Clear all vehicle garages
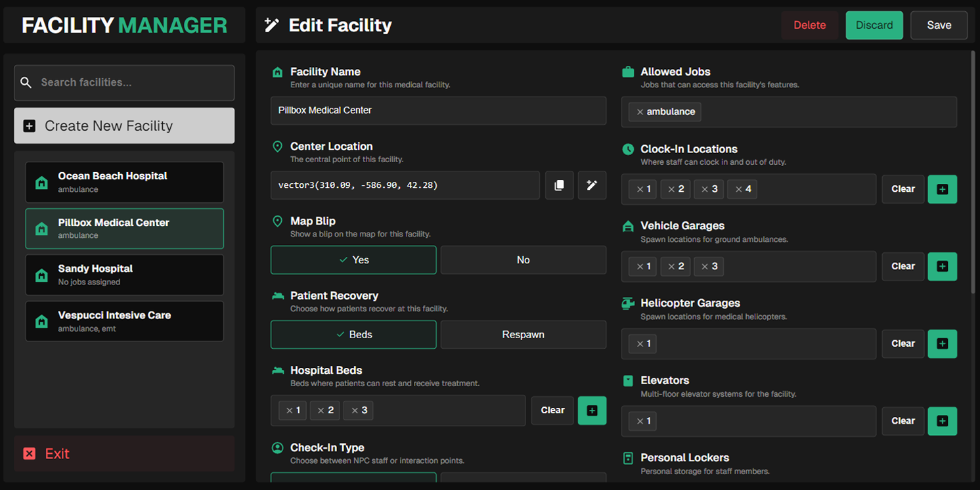Image resolution: width=980 pixels, height=490 pixels. click(x=902, y=266)
